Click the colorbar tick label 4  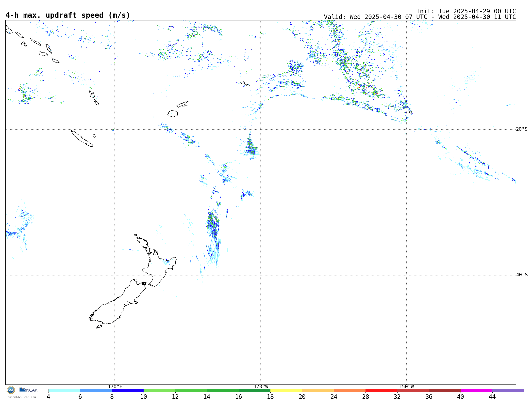tap(49, 397)
